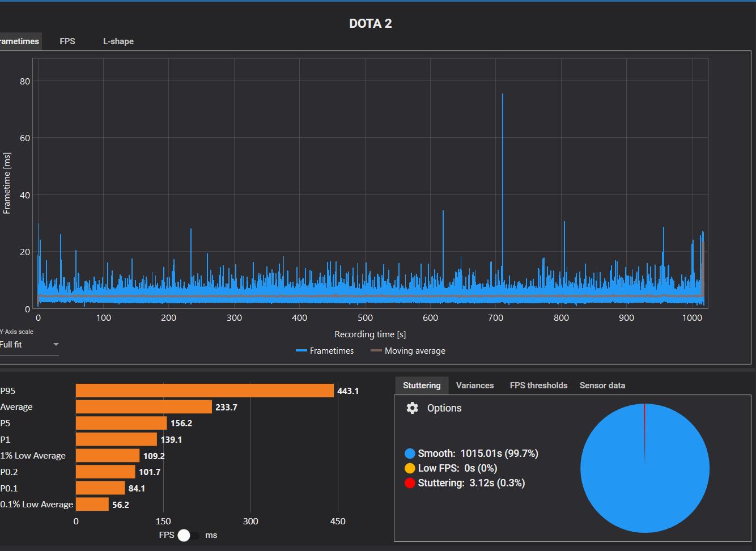Image resolution: width=756 pixels, height=551 pixels.
Task: Click the P95 orange bar
Action: click(x=205, y=391)
